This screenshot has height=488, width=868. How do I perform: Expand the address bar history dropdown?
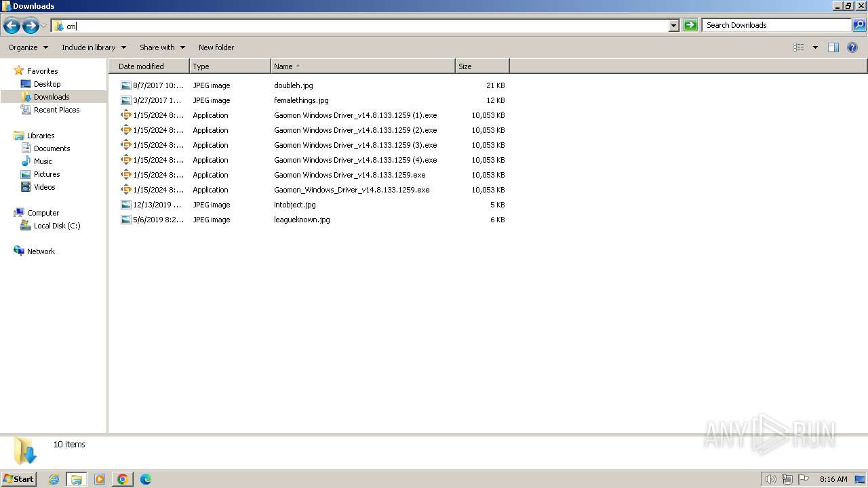pos(674,26)
